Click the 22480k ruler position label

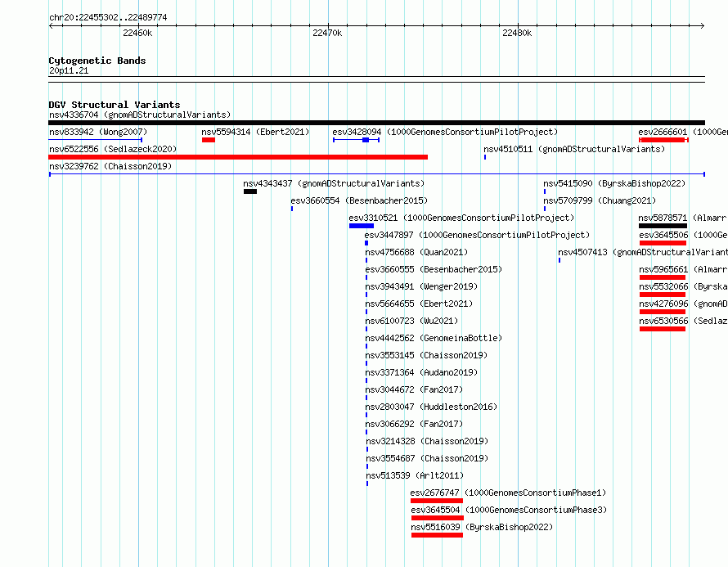(517, 33)
